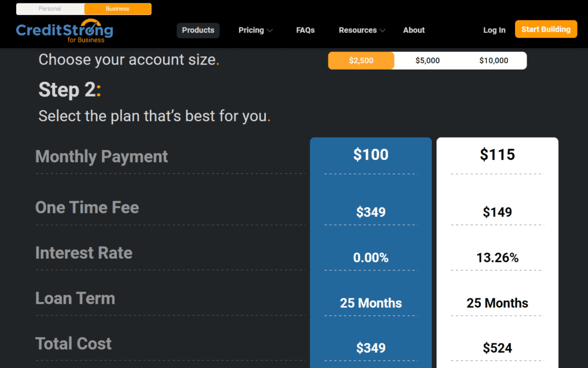Choose the $5,000 account size
This screenshot has width=588, height=368.
pos(427,60)
